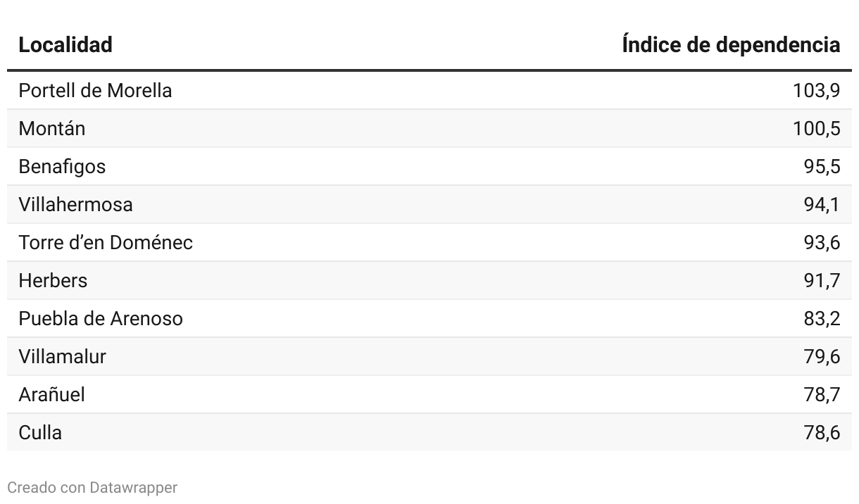
Task: Click the Culla locality cell
Action: click(40, 433)
